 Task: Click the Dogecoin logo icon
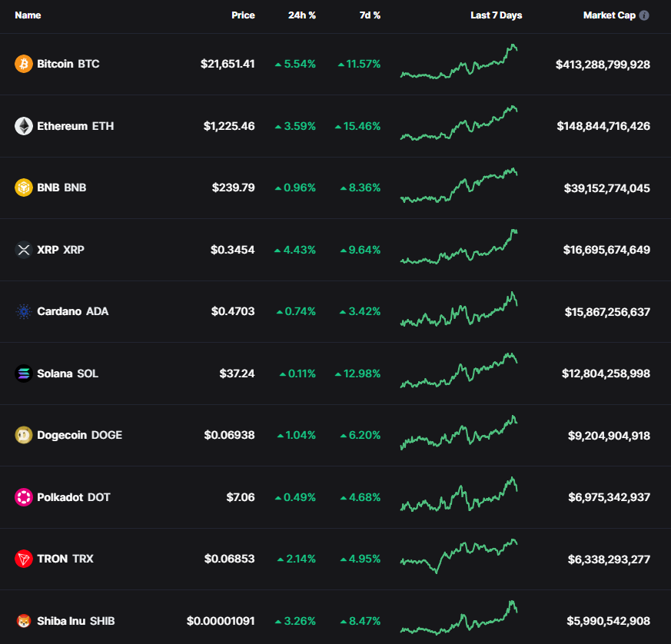pyautogui.click(x=24, y=435)
